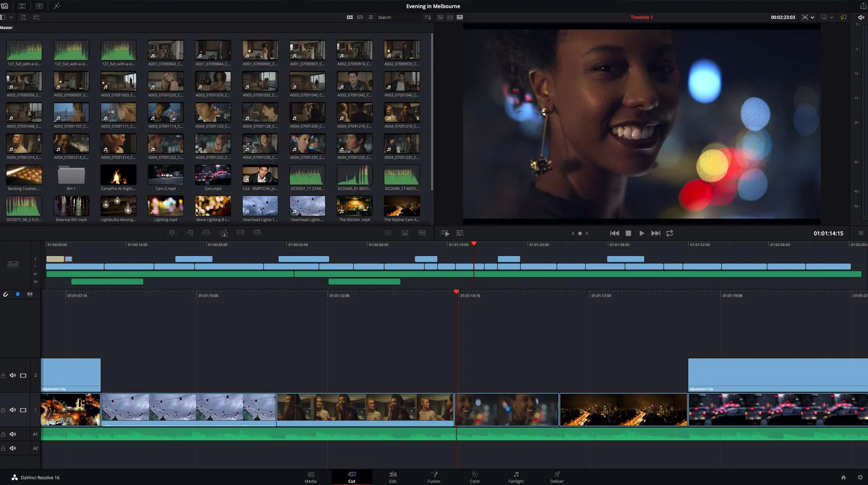The width and height of the screenshot is (868, 485).
Task: Mute audio track A1
Action: tap(13, 434)
